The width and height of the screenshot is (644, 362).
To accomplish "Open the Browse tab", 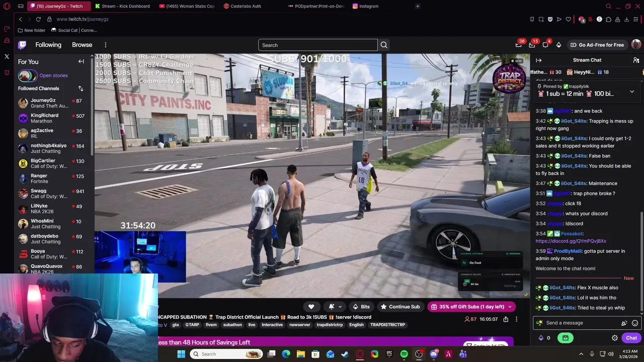I will [82, 45].
